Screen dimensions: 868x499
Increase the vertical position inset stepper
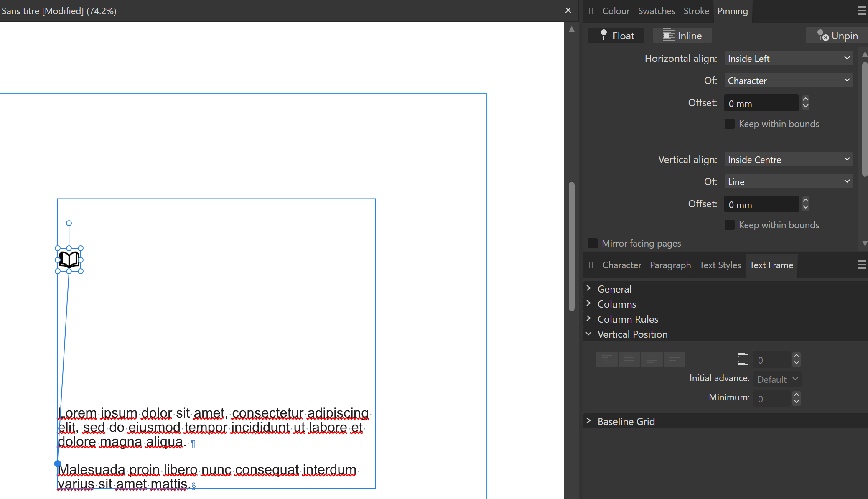pyautogui.click(x=797, y=356)
